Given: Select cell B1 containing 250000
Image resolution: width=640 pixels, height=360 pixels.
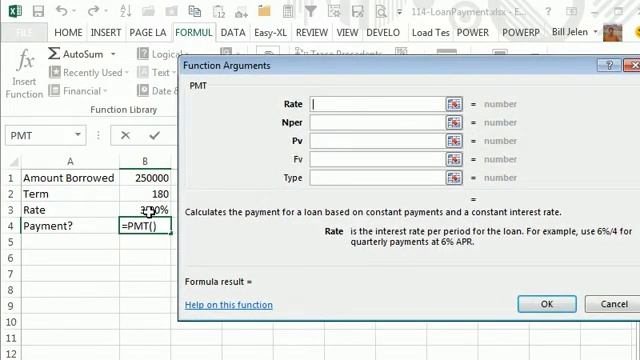Looking at the screenshot, I should [145, 178].
